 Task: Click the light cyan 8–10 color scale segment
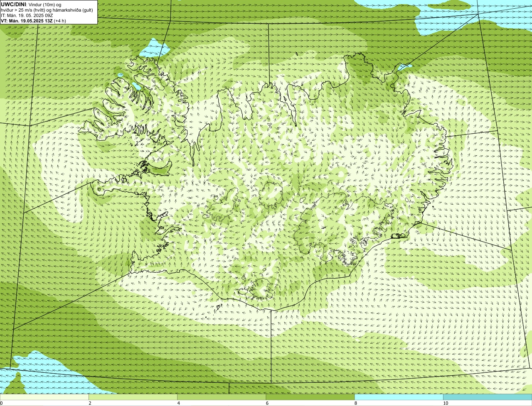click(399, 397)
